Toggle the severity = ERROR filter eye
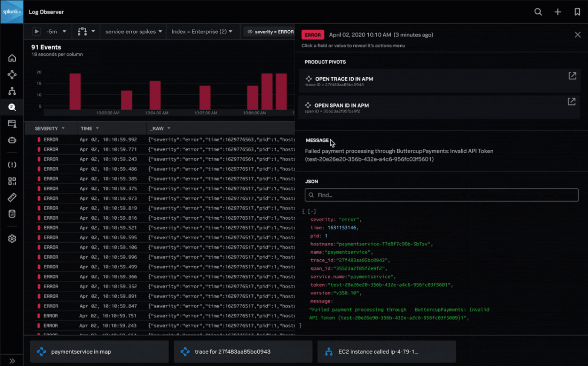Screen dimensions: 588x366 pos(250,32)
